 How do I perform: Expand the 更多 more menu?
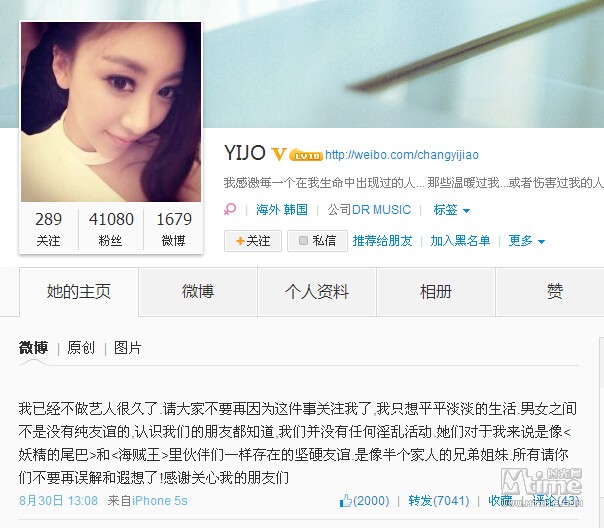pyautogui.click(x=526, y=241)
